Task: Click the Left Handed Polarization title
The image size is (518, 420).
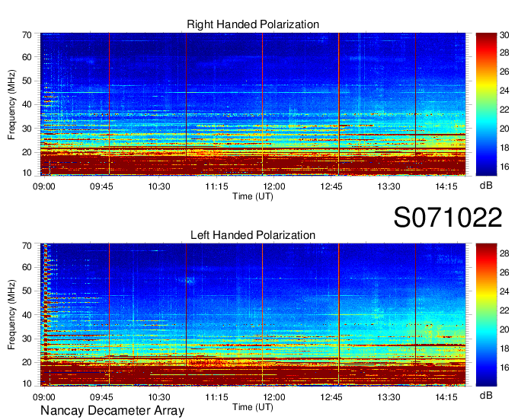Action: (253, 235)
